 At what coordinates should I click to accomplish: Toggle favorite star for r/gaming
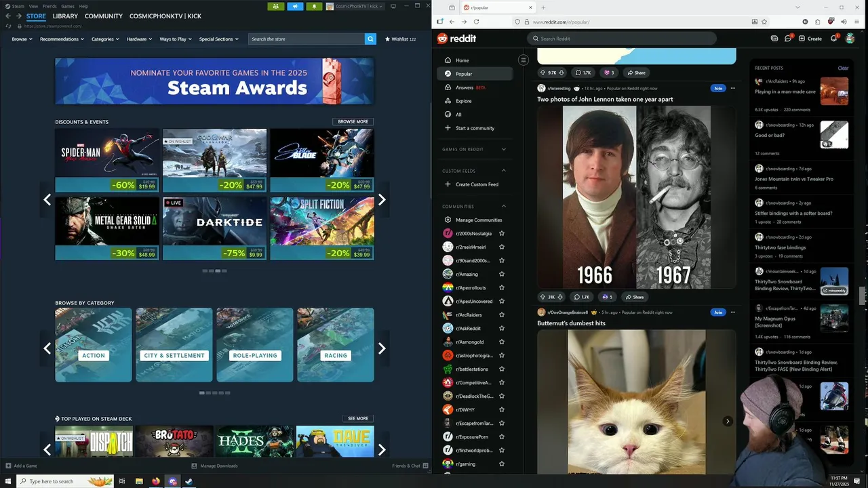tap(502, 464)
